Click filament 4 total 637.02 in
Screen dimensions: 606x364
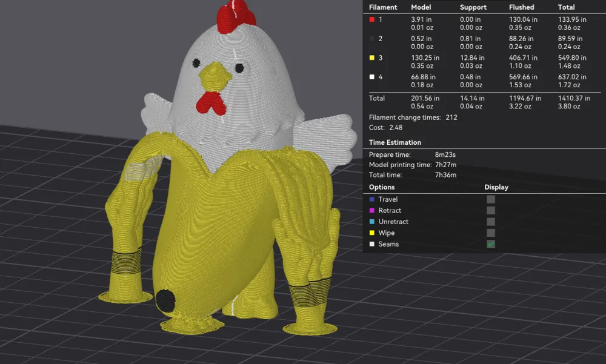click(x=572, y=78)
